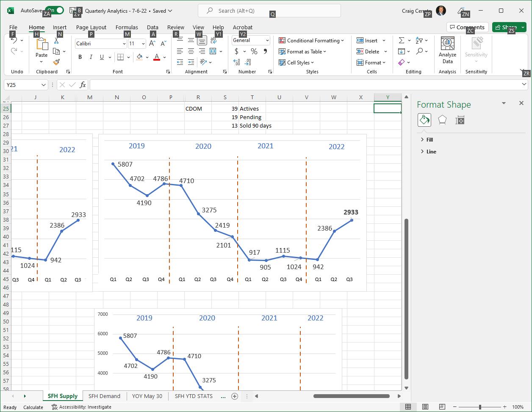Toggle Center horizontal alignment

coord(191,51)
